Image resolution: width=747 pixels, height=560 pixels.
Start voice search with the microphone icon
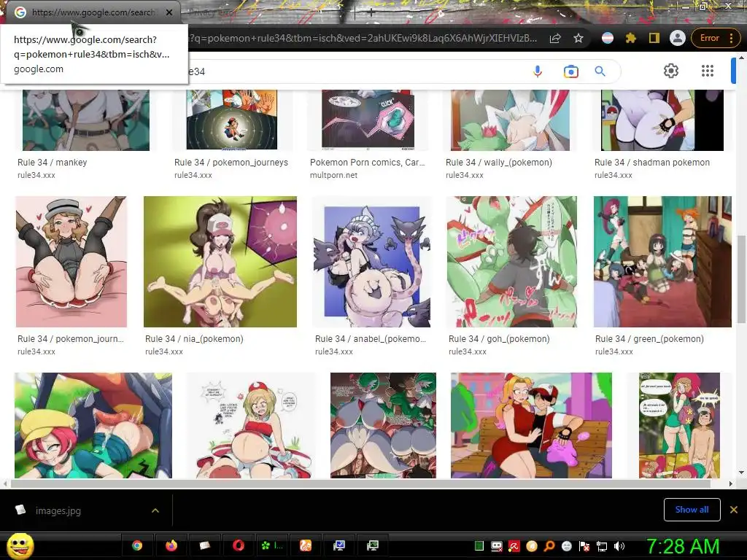click(538, 71)
